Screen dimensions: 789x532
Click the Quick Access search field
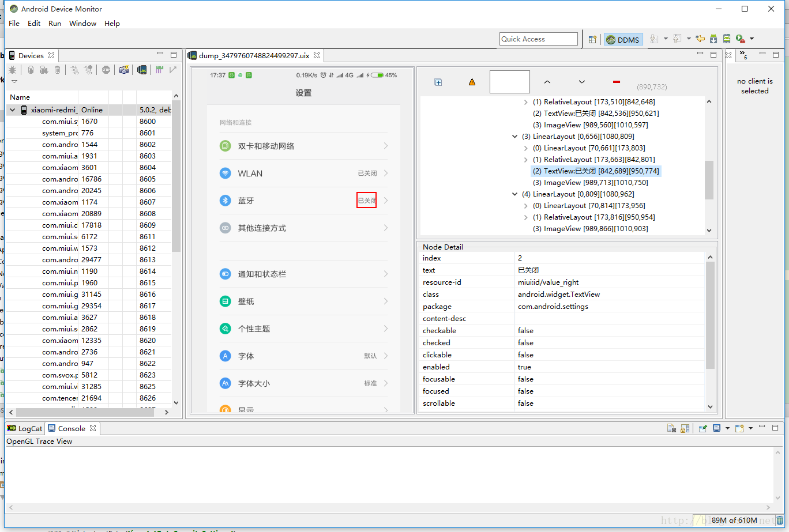coord(538,39)
